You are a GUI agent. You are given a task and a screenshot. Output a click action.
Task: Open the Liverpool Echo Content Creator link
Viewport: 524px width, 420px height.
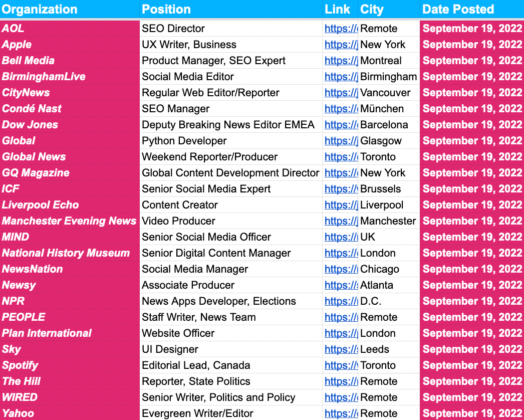[341, 205]
